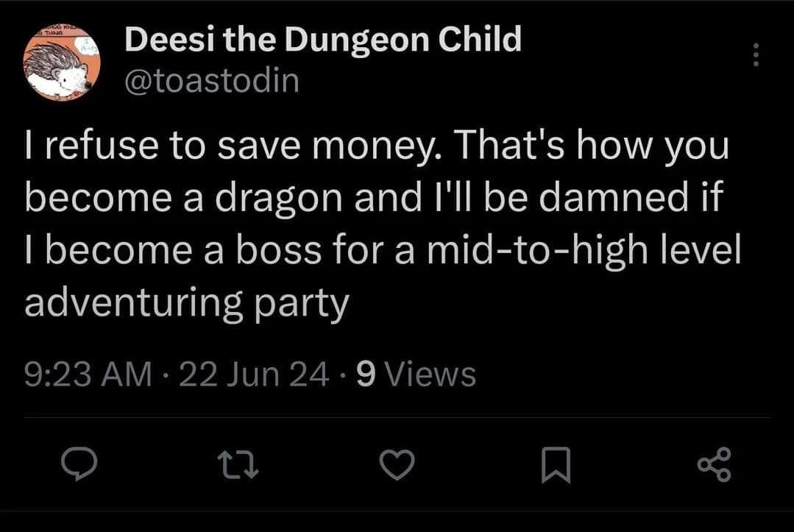Click the "adventuring party" text
Viewport: 794px width, 532px height.
(185, 303)
